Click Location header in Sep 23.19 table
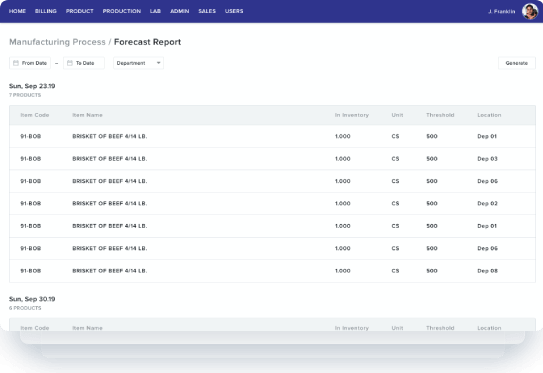The image size is (543, 373). [x=489, y=115]
